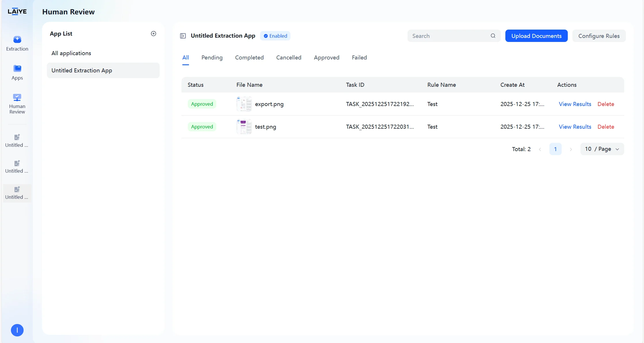Select All applications in App List
Viewport: 644px width, 343px height.
click(x=103, y=53)
